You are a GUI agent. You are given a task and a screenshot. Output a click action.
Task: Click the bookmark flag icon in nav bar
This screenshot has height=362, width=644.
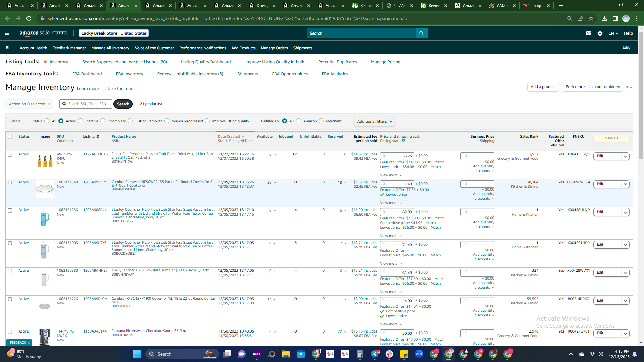7,48
